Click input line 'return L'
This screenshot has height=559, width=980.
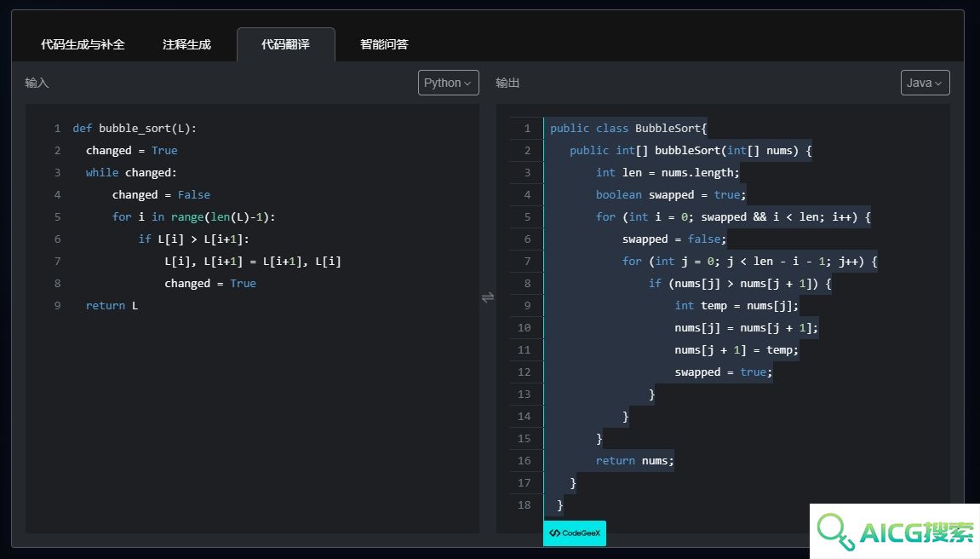112,306
